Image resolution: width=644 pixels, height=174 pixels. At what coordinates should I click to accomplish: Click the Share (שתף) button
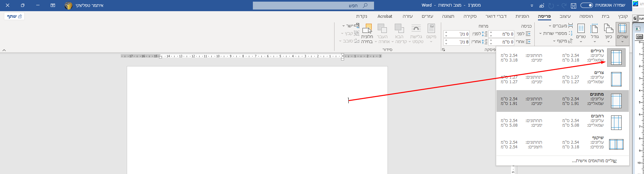[14, 16]
